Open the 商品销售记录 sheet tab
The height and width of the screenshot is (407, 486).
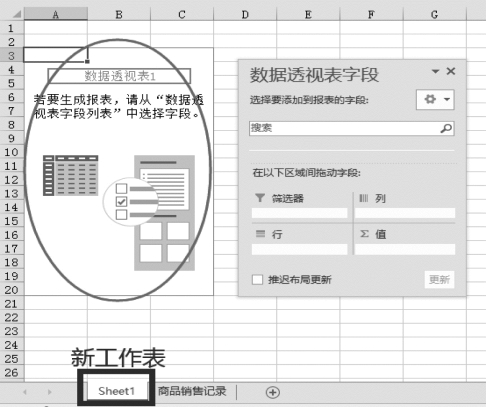[192, 391]
